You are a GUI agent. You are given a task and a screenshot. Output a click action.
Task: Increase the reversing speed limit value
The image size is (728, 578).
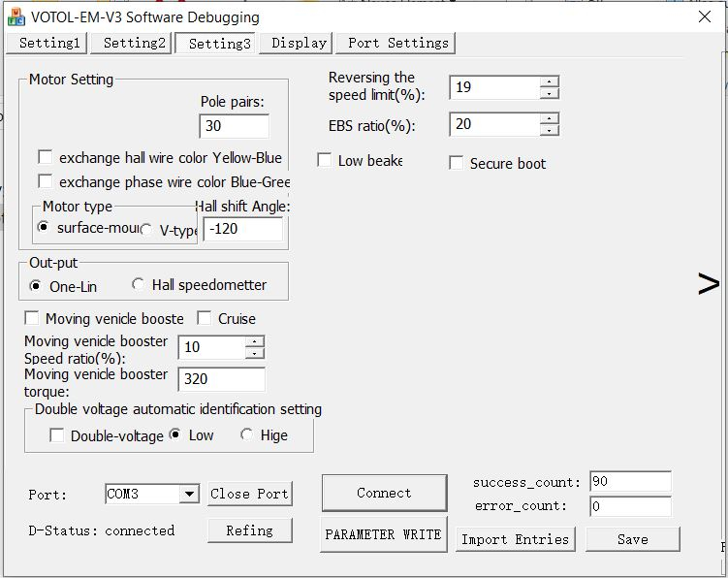click(x=550, y=81)
